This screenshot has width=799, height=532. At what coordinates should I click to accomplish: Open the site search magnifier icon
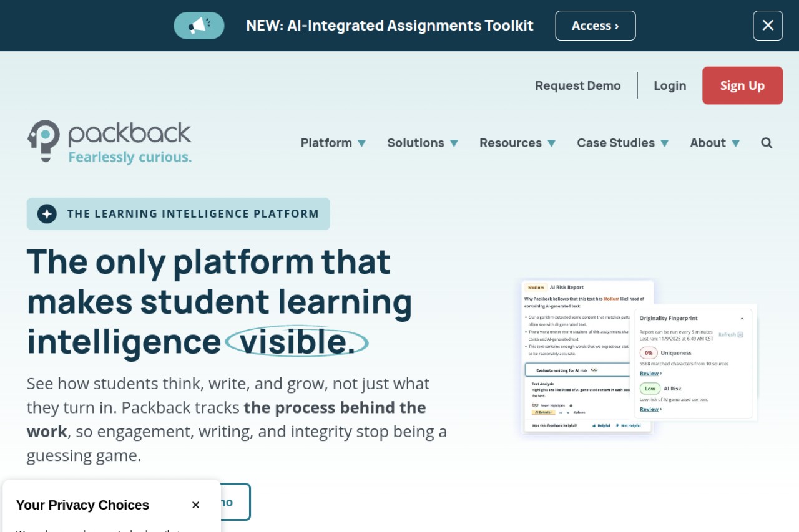pyautogui.click(x=767, y=143)
